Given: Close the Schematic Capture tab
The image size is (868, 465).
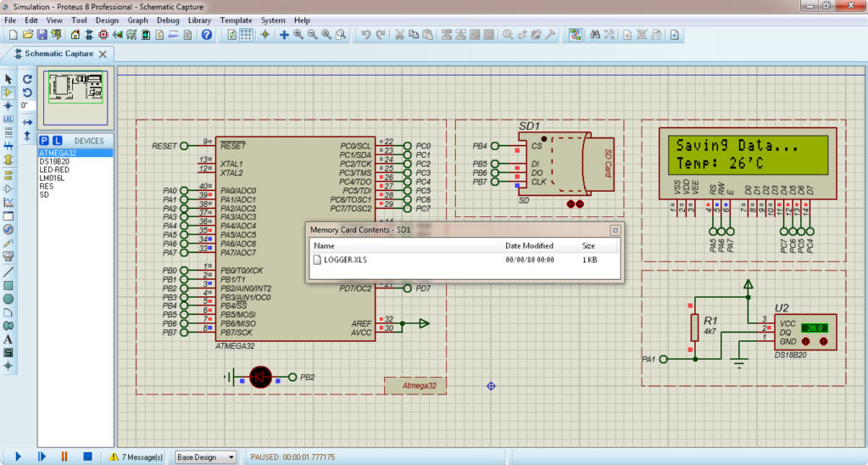Looking at the screenshot, I should pos(103,53).
